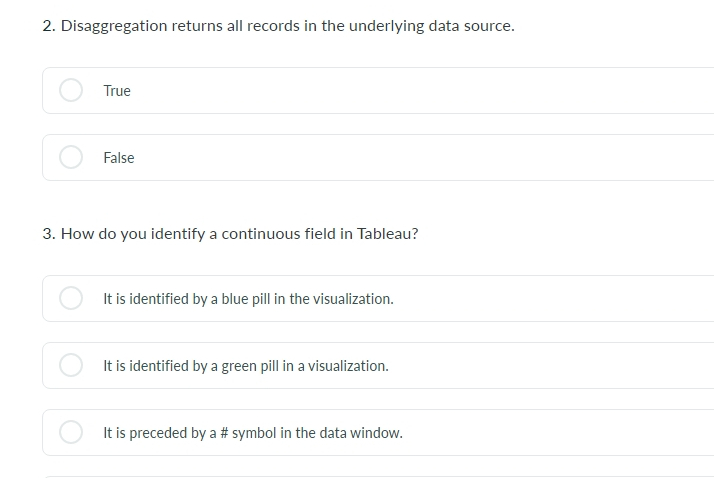Click the "blue pill in the visualization" sentence

249,299
